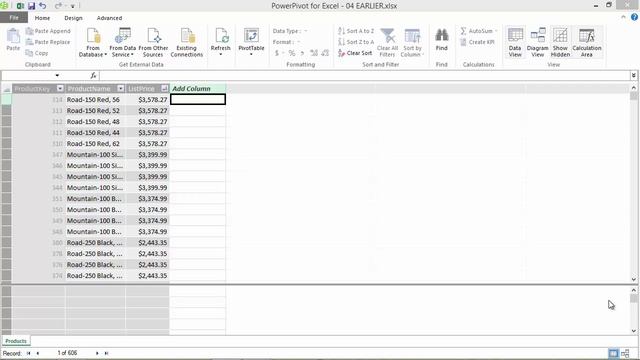Image resolution: width=640 pixels, height=360 pixels.
Task: Select the Design ribbon tab
Action: tap(73, 18)
